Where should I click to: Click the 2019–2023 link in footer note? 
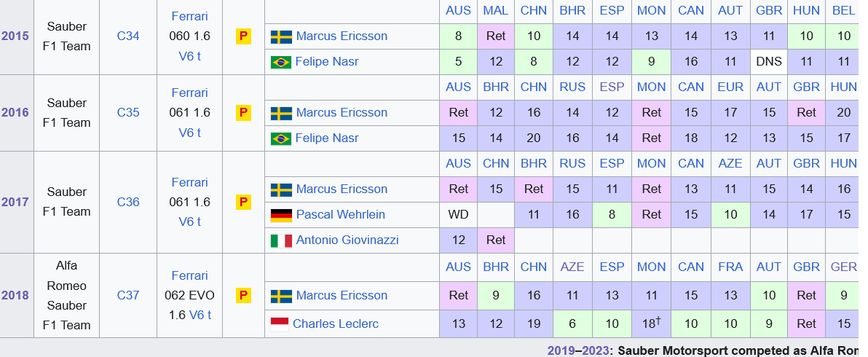[579, 350]
